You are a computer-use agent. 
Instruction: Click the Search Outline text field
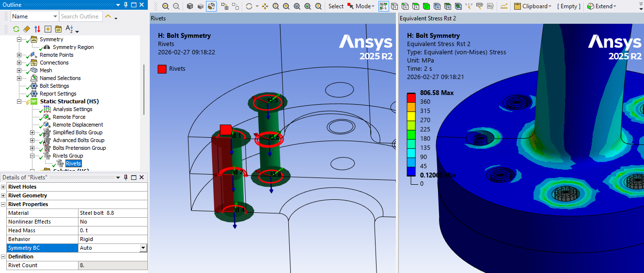[80, 16]
